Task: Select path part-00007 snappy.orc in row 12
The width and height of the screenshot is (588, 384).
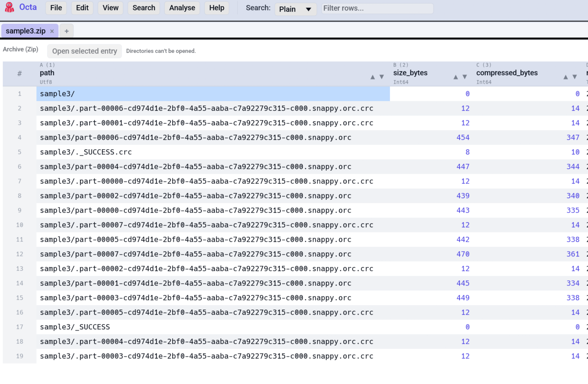Action: coord(213,254)
